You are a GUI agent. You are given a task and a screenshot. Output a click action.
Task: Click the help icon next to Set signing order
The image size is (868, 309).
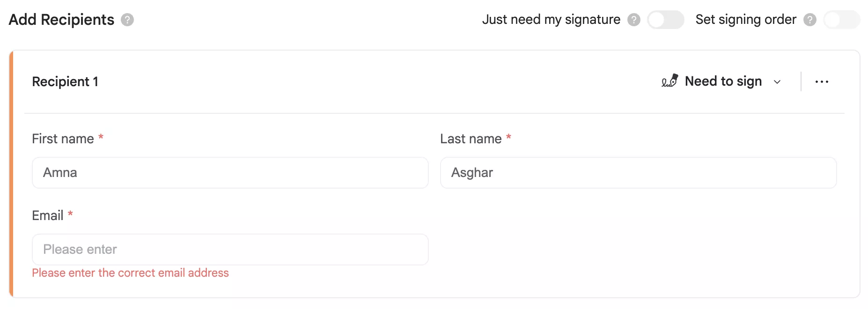click(809, 20)
